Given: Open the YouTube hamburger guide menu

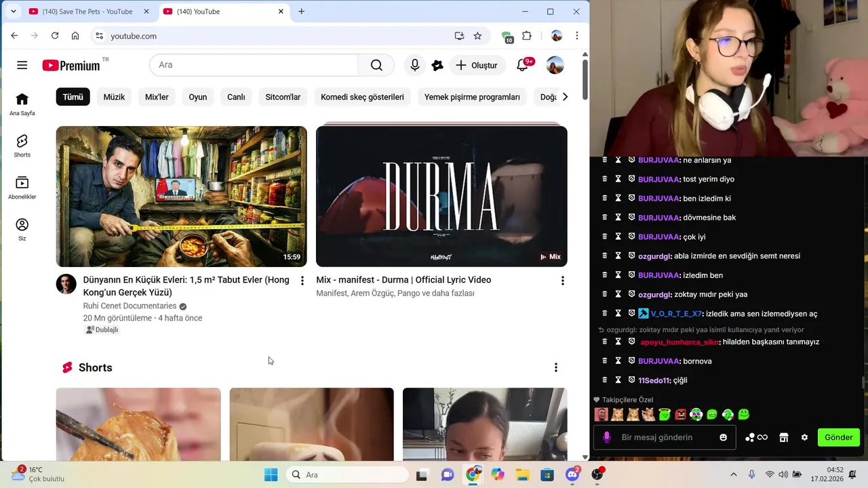Looking at the screenshot, I should click(22, 65).
